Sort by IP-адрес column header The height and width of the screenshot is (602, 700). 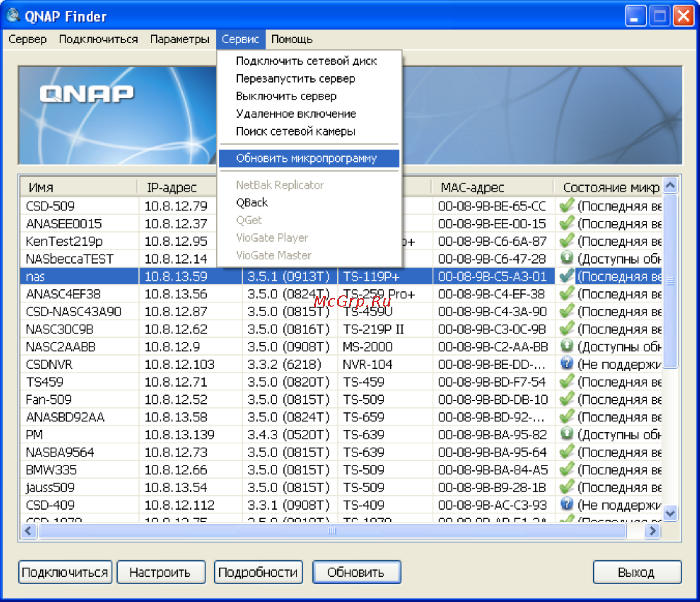177,187
